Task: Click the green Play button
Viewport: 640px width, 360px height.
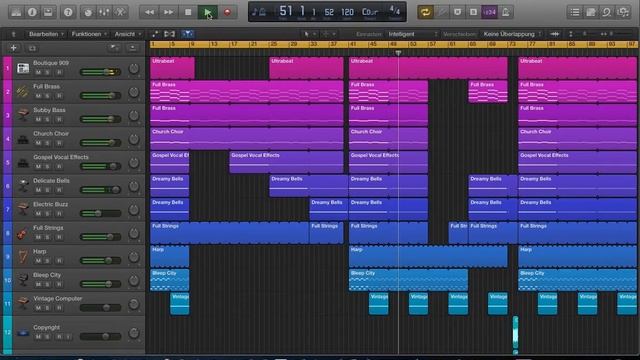Action: 208,12
